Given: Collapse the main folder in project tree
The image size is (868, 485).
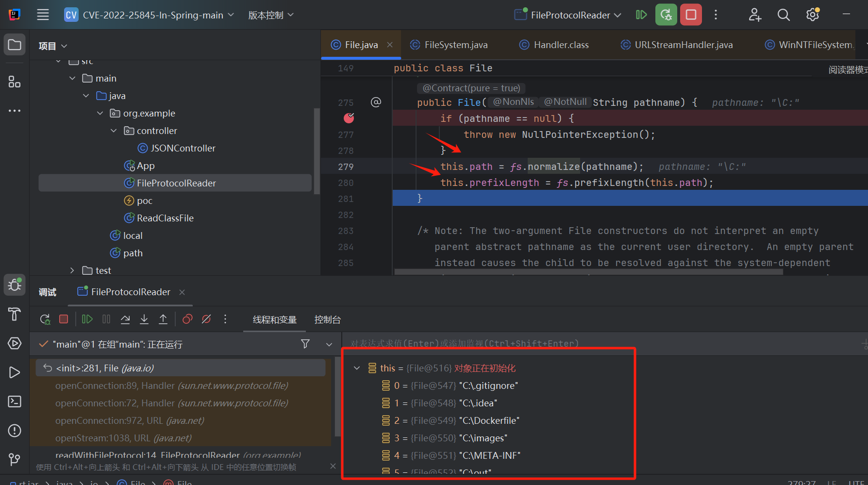Looking at the screenshot, I should pyautogui.click(x=72, y=78).
